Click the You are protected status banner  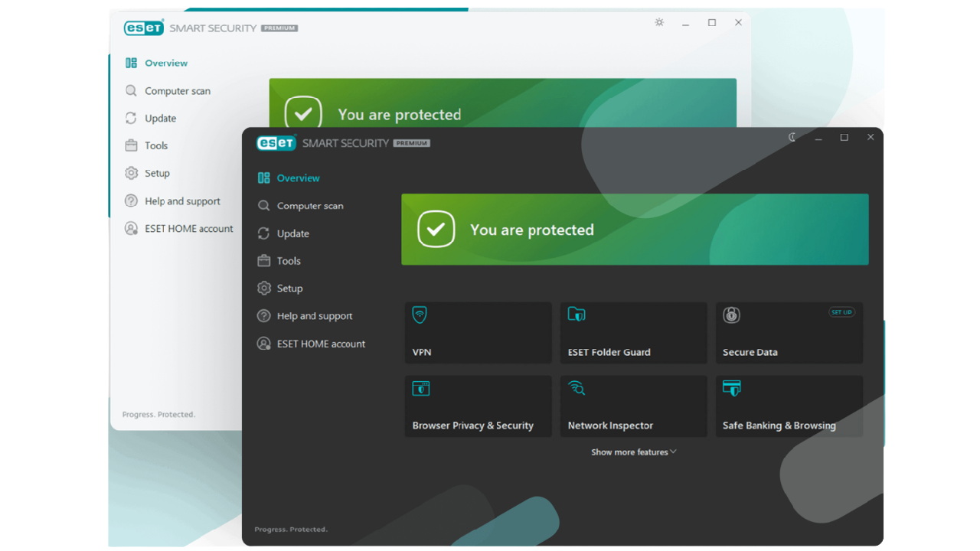pyautogui.click(x=635, y=230)
